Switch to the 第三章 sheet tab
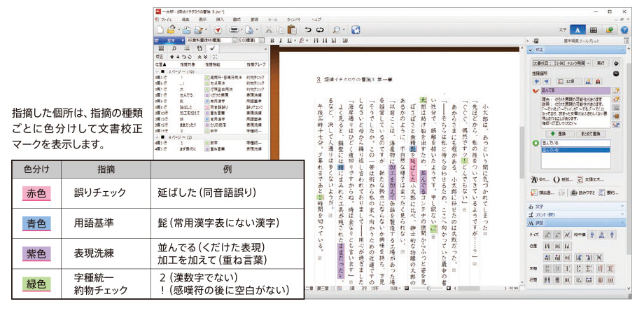This screenshot has width=644, height=313. click(x=323, y=288)
